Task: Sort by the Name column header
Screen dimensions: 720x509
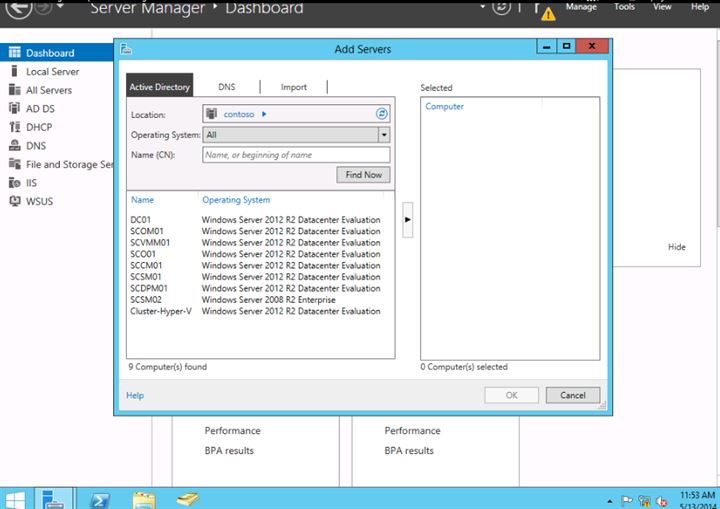Action: tap(142, 199)
